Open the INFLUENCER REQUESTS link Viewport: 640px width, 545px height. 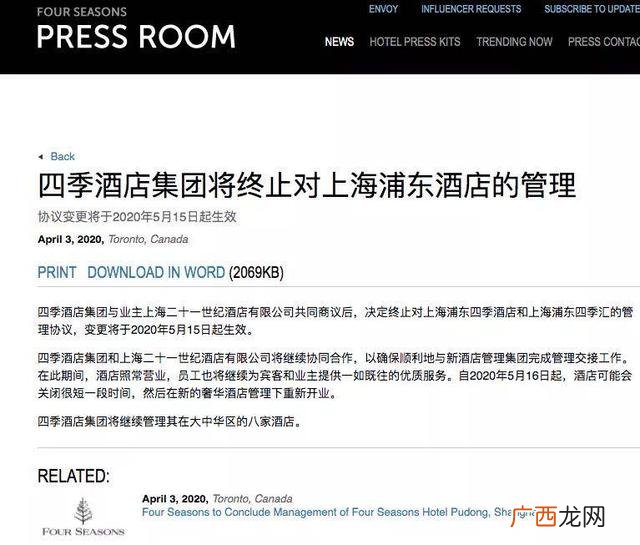point(471,9)
